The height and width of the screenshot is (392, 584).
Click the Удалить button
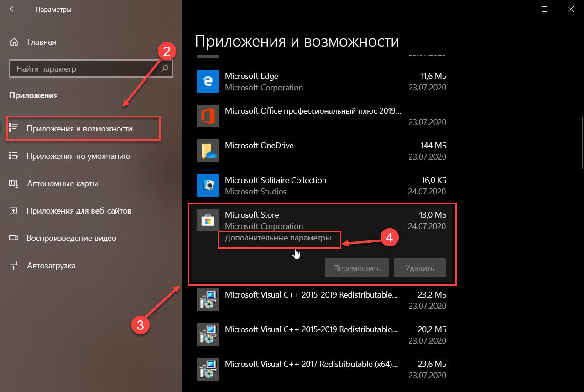point(420,268)
